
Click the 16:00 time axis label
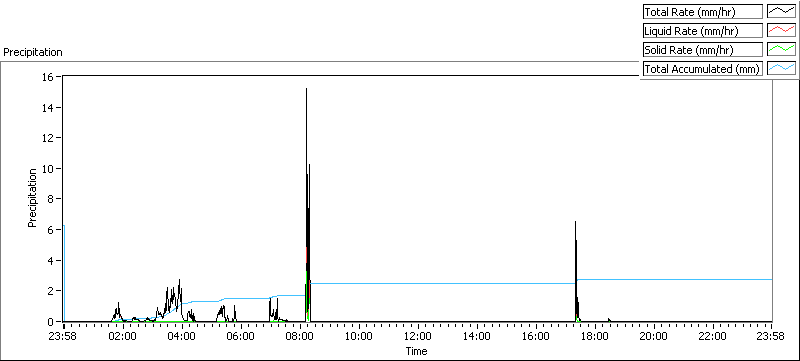coord(536,336)
